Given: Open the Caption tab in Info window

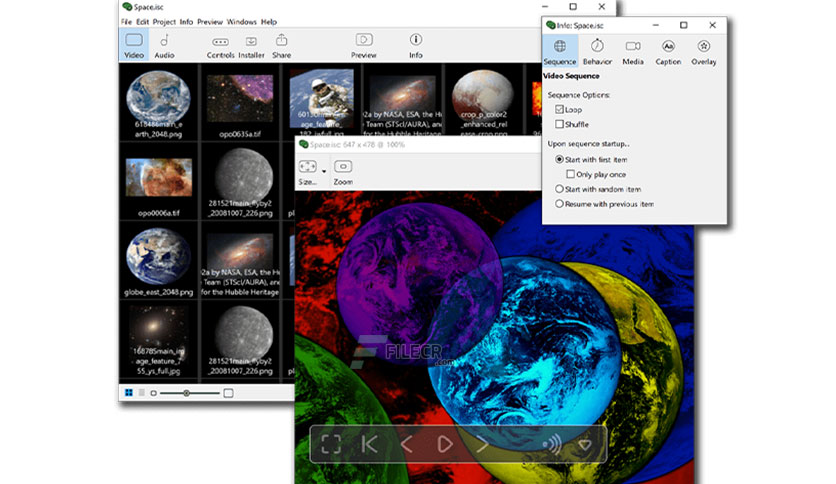Looking at the screenshot, I should pyautogui.click(x=668, y=52).
